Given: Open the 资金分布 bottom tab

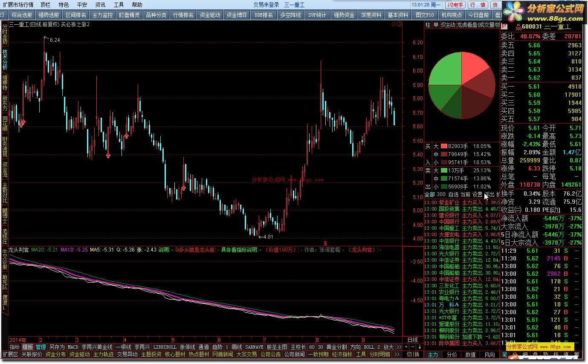Looking at the screenshot, I should pyautogui.click(x=55, y=354).
